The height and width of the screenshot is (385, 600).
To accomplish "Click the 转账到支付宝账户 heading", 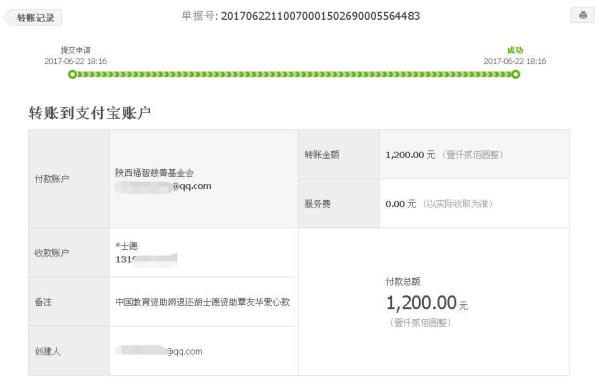I will point(90,113).
